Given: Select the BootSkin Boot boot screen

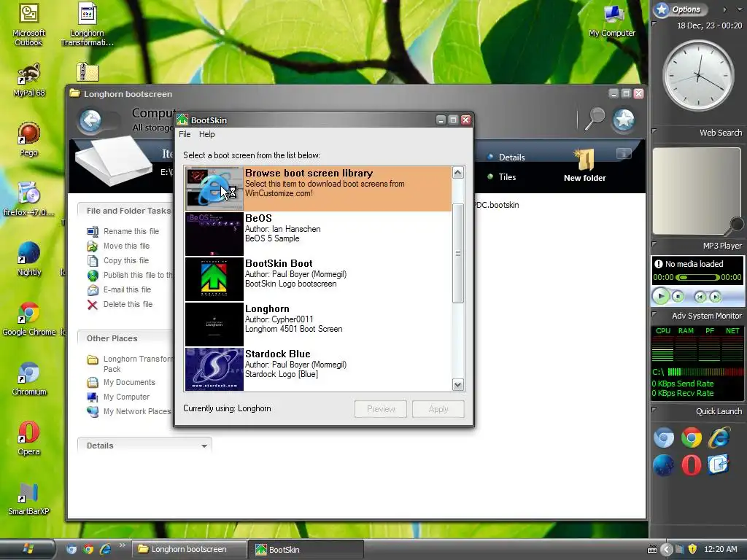Looking at the screenshot, I should tap(318, 279).
